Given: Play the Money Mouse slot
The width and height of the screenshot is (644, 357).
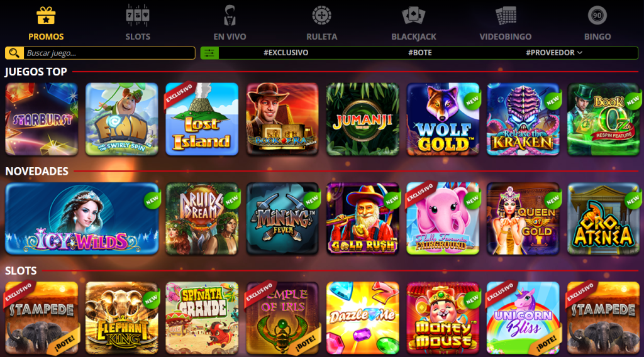Looking at the screenshot, I should click(443, 318).
